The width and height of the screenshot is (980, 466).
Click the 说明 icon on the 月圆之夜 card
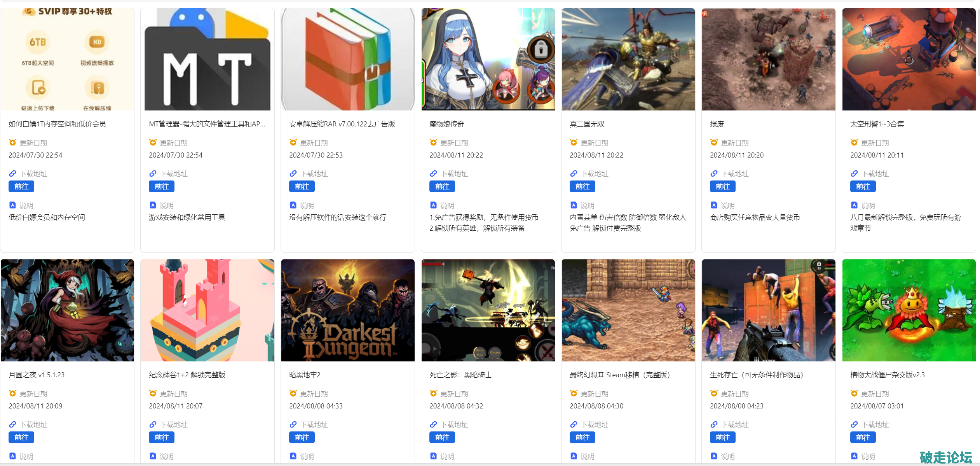12,456
